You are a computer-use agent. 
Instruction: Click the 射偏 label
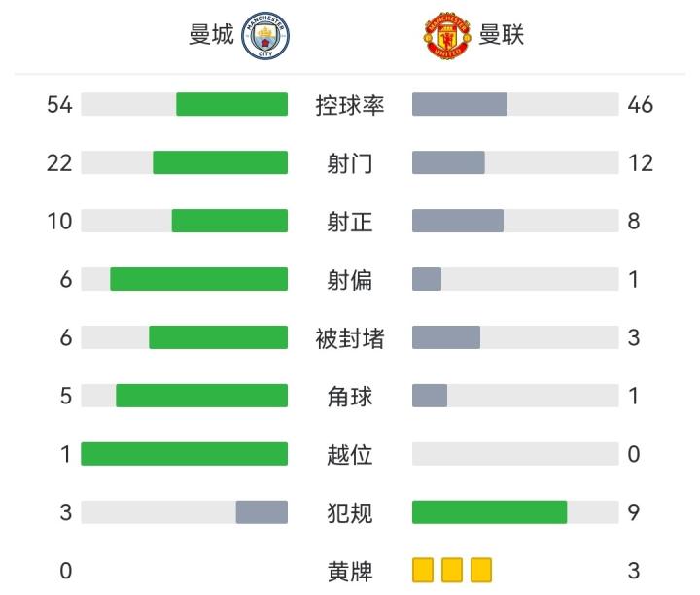click(x=350, y=280)
